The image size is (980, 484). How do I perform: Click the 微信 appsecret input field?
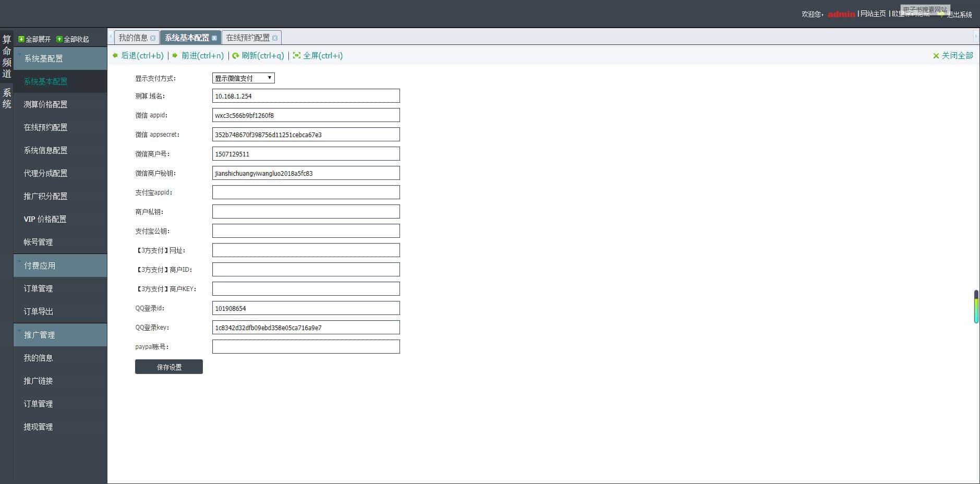pos(306,135)
